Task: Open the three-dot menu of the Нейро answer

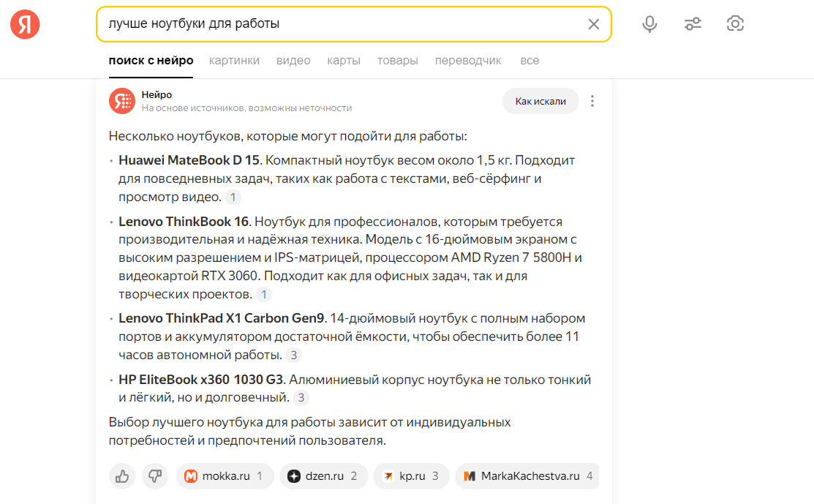Action: click(x=592, y=101)
